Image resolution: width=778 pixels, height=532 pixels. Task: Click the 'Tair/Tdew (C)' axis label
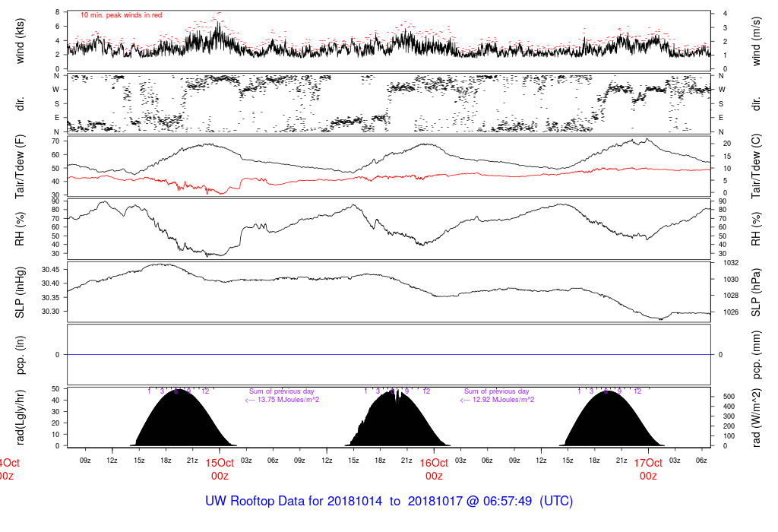pyautogui.click(x=756, y=166)
